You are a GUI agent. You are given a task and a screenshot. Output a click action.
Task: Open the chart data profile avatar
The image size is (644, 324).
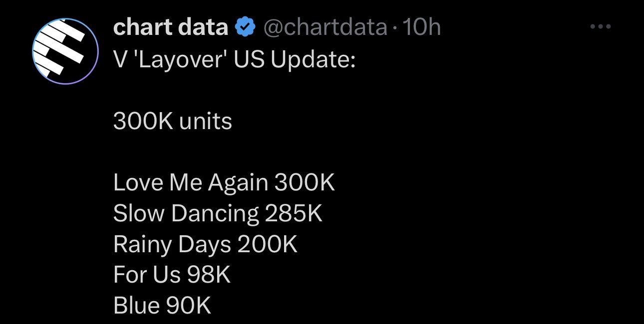65,51
